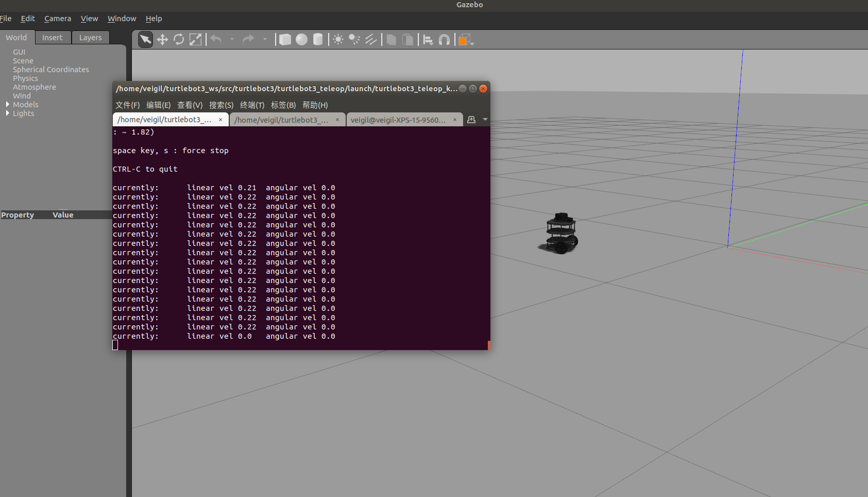Viewport: 868px width, 497px height.
Task: Insert a box shape
Action: pyautogui.click(x=285, y=40)
